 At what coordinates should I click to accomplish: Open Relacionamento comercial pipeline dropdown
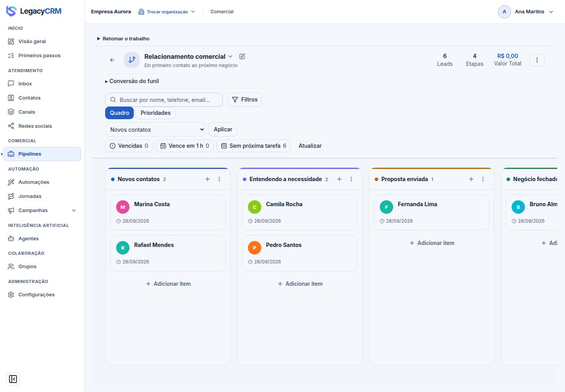189,56
